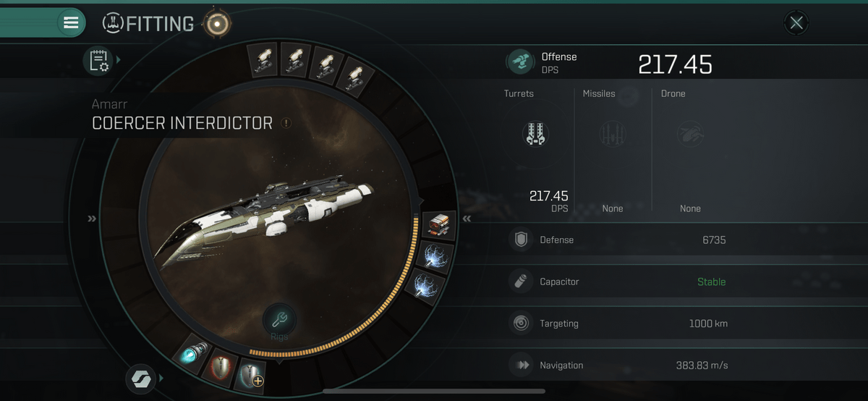868x401 pixels.
Task: Select the fourth high-slot turret module
Action: point(353,76)
